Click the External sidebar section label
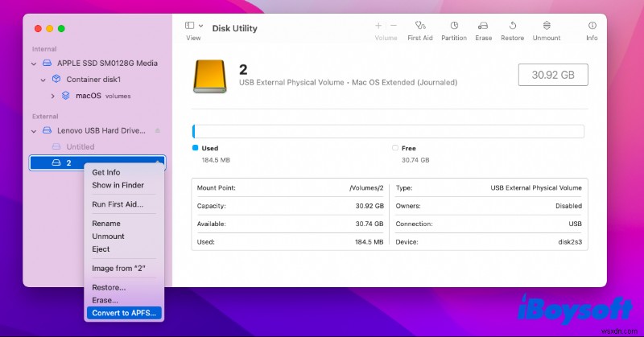644x337 pixels. pyautogui.click(x=45, y=116)
